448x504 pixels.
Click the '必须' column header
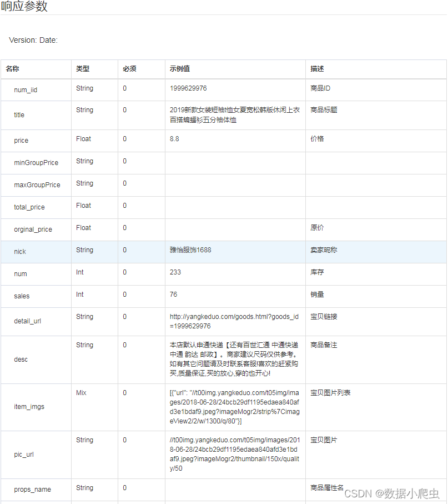(130, 69)
